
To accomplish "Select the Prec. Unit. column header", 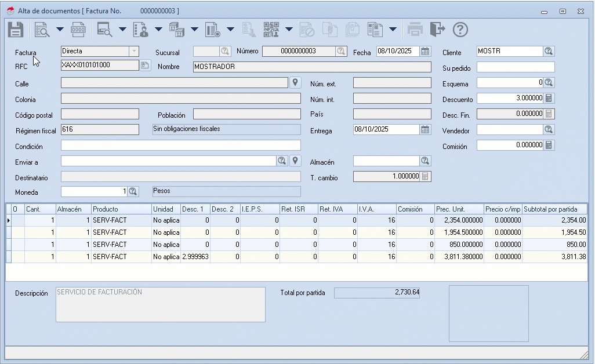I will (459, 209).
